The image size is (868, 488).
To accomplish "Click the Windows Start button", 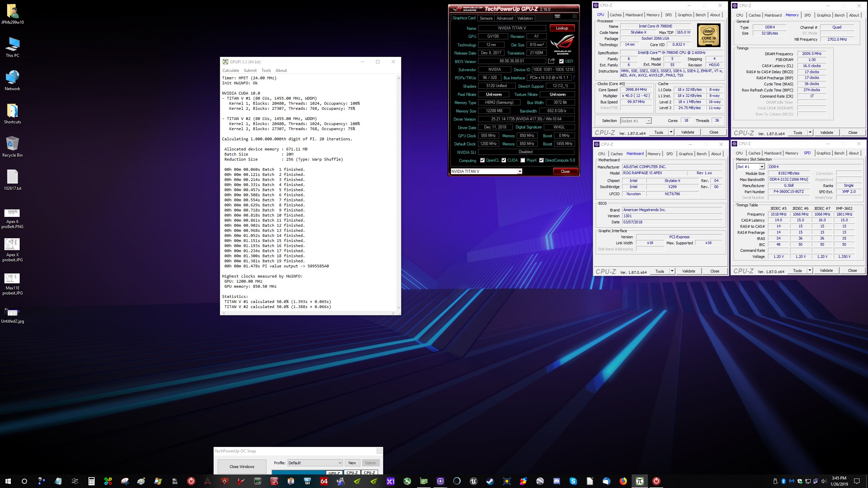I will click(8, 481).
